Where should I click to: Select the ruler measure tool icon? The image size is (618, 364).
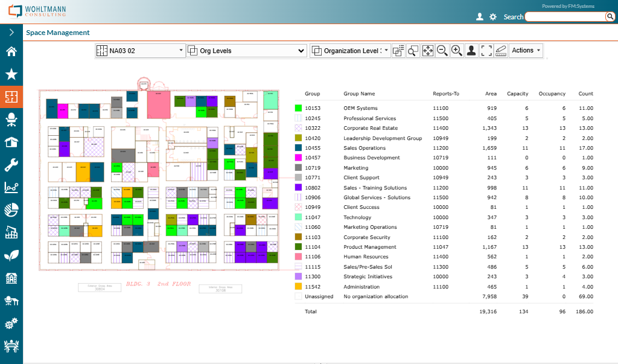(x=501, y=51)
